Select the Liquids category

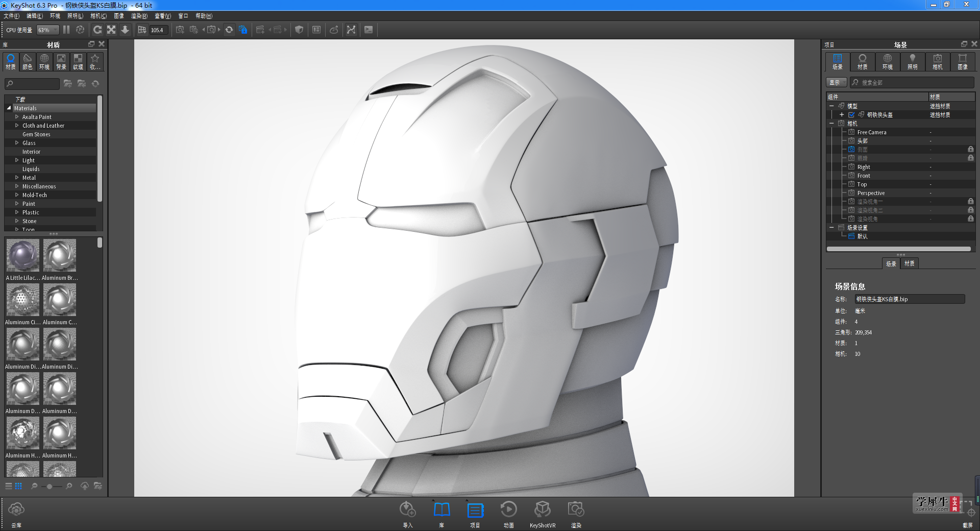coord(31,169)
